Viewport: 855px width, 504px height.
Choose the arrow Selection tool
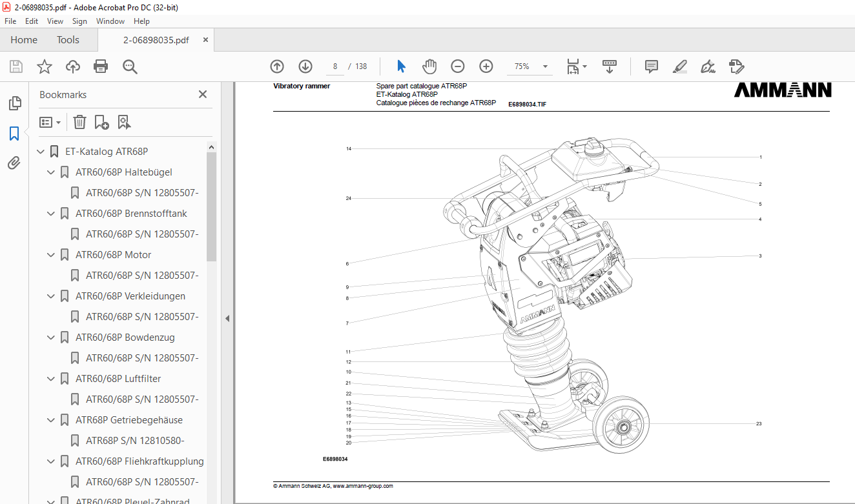401,66
